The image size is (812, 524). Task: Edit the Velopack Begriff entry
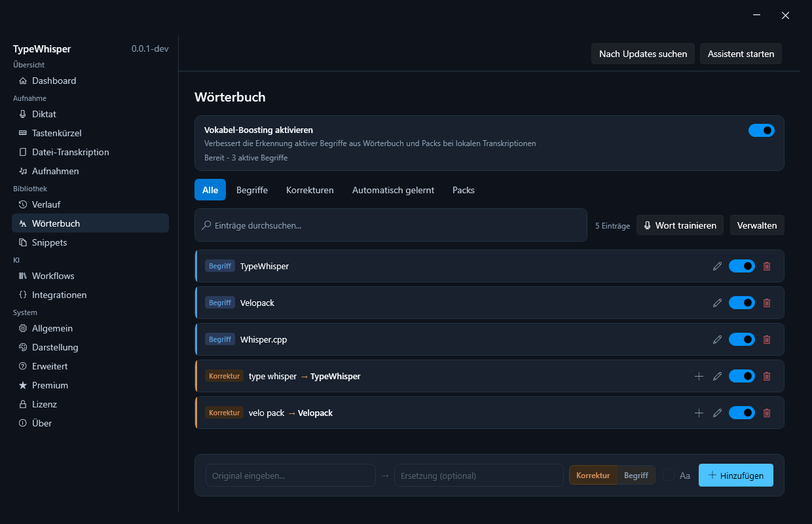(717, 303)
